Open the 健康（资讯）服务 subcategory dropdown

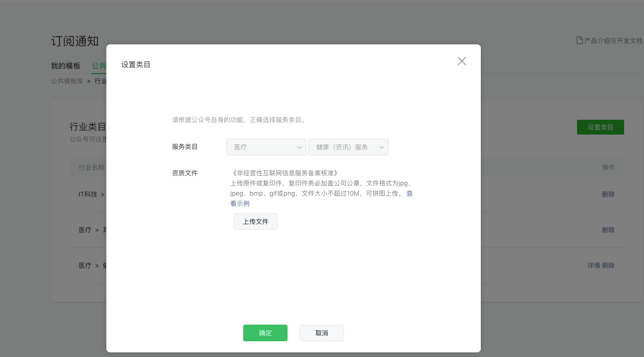pyautogui.click(x=349, y=147)
